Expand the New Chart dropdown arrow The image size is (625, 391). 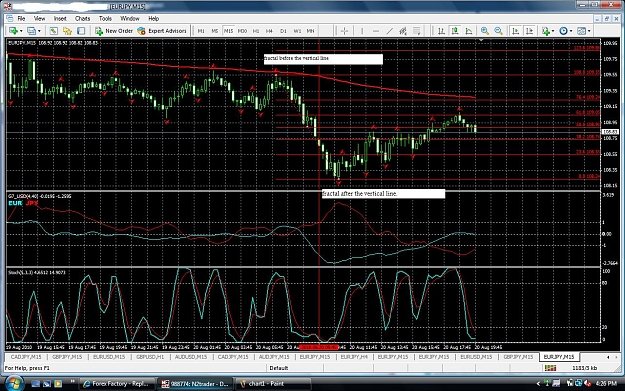pyautogui.click(x=21, y=31)
